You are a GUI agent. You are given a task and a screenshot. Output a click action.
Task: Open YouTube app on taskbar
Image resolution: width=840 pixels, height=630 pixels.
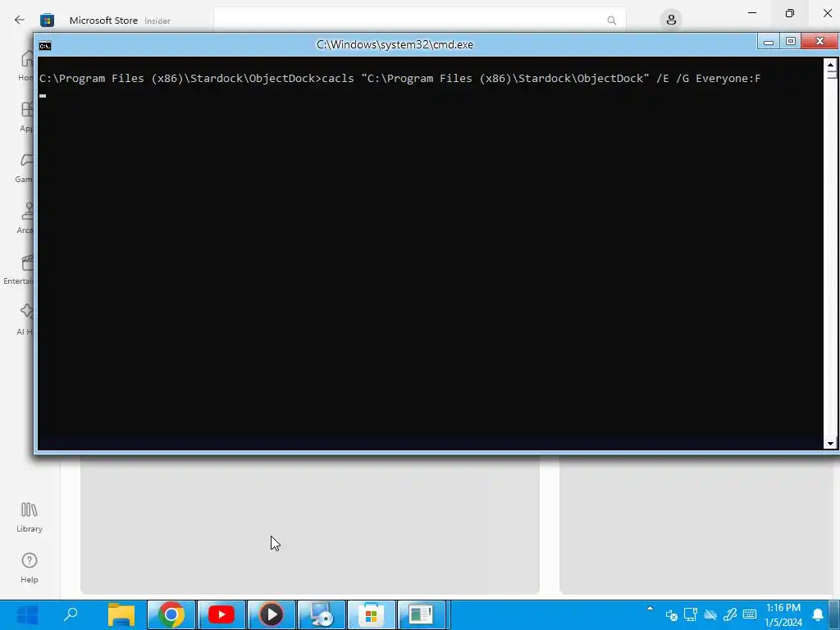pyautogui.click(x=221, y=614)
